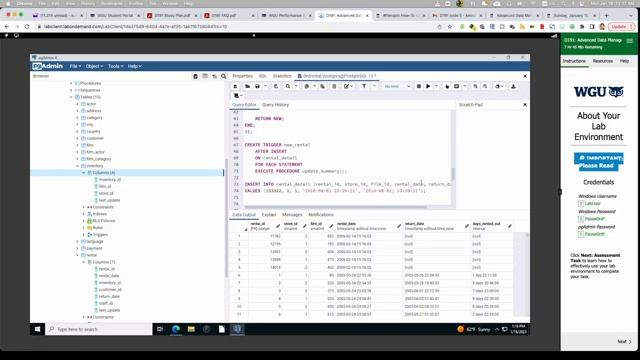This screenshot has height=360, width=640.
Task: Open the pgAdmin Tools menu
Action: pyautogui.click(x=116, y=66)
